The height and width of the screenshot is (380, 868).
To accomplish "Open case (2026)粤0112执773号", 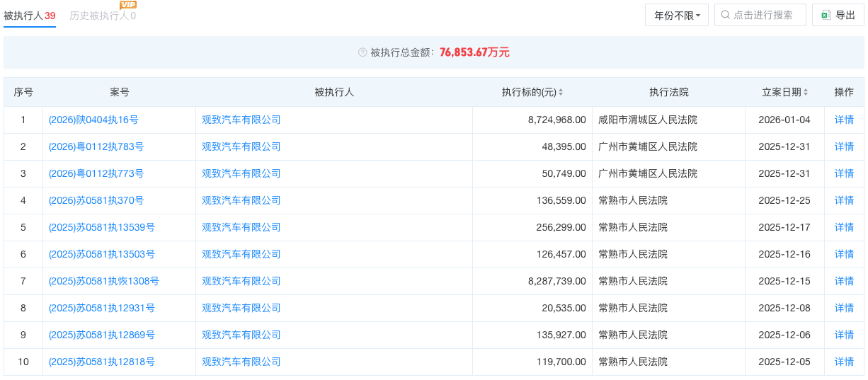I will [x=96, y=174].
